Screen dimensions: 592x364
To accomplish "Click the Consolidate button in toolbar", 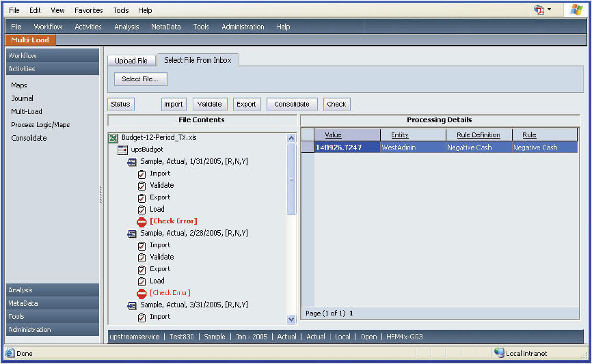I will point(292,104).
